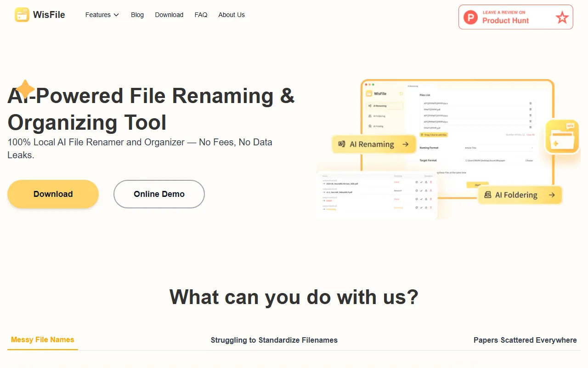Screen dimensions: 588x368
Task: Click the star icon on the review badge
Action: pos(562,17)
